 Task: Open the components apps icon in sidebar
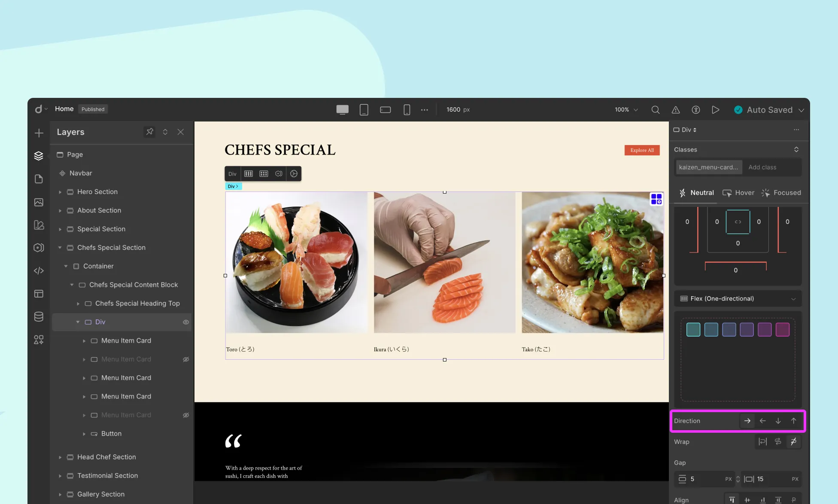coord(39,340)
